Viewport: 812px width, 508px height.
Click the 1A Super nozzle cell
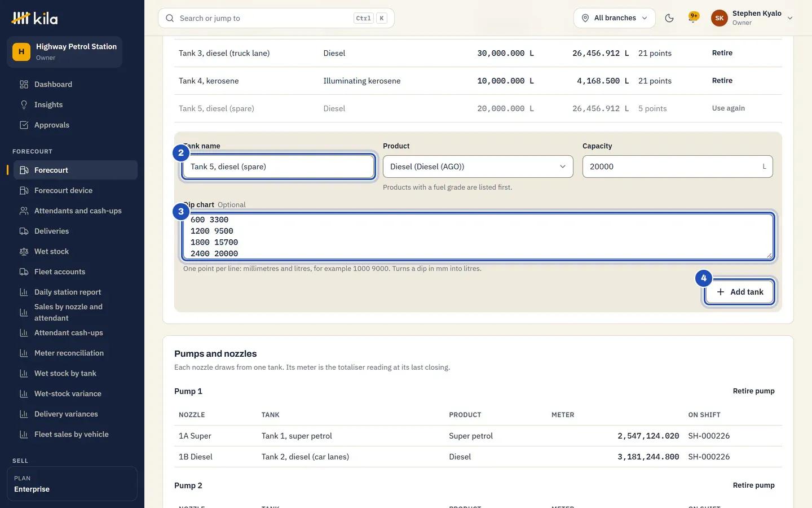195,436
